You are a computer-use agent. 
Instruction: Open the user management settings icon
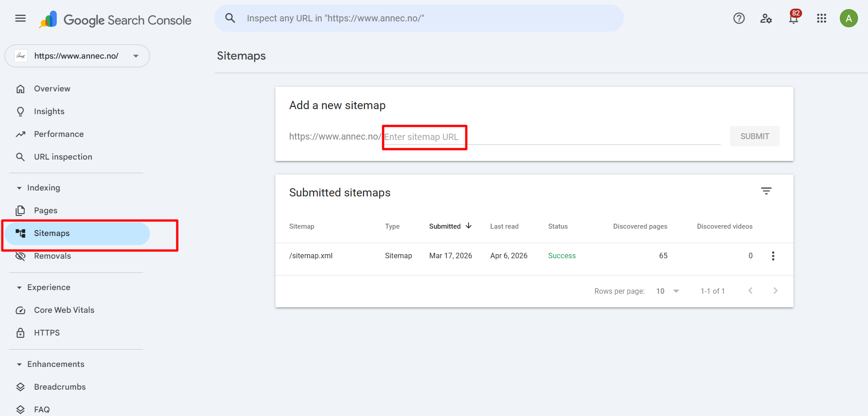click(x=766, y=18)
